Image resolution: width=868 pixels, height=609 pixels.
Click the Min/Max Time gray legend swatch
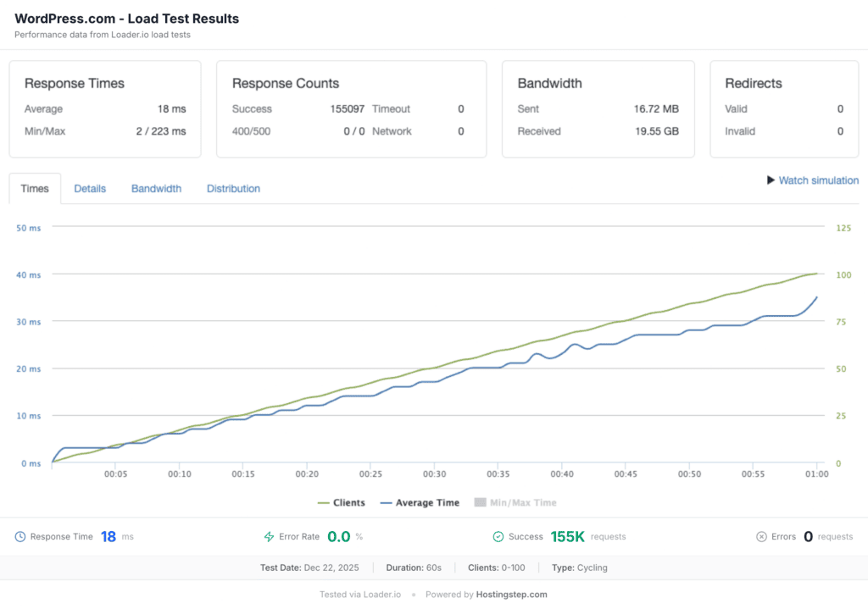click(480, 502)
